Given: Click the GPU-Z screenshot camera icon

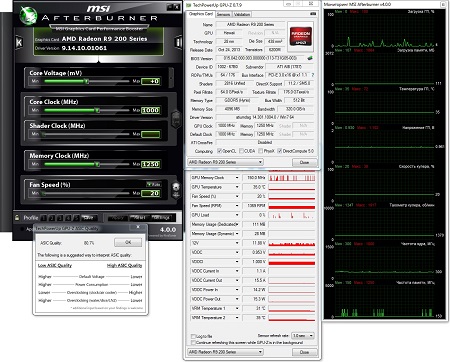Looking at the screenshot, I should click(313, 14).
